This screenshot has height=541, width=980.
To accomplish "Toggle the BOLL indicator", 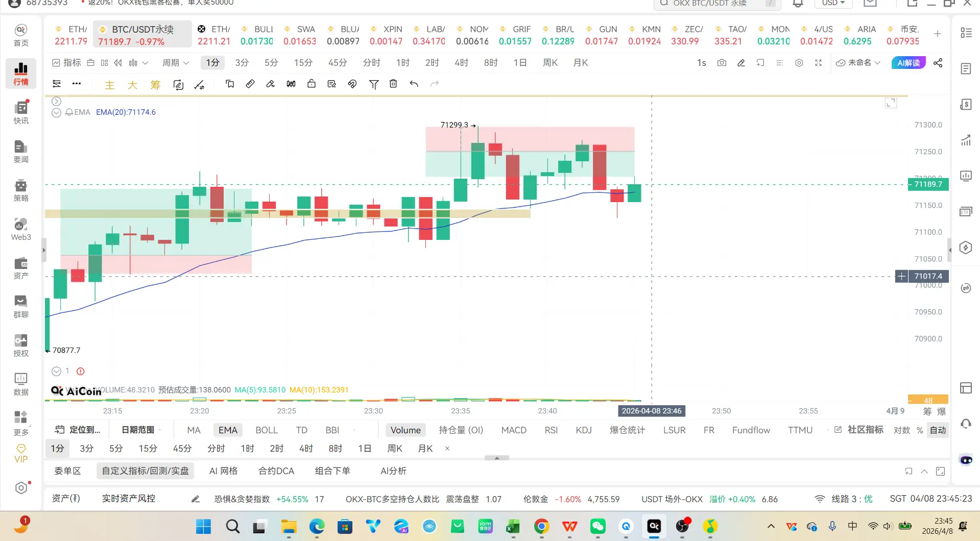I will click(x=267, y=430).
